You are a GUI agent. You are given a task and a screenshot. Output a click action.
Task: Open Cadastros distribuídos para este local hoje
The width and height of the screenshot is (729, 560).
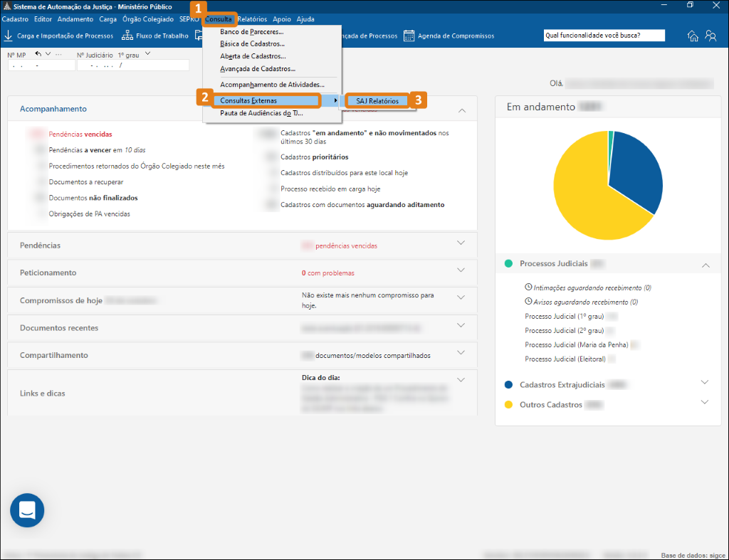pyautogui.click(x=344, y=173)
